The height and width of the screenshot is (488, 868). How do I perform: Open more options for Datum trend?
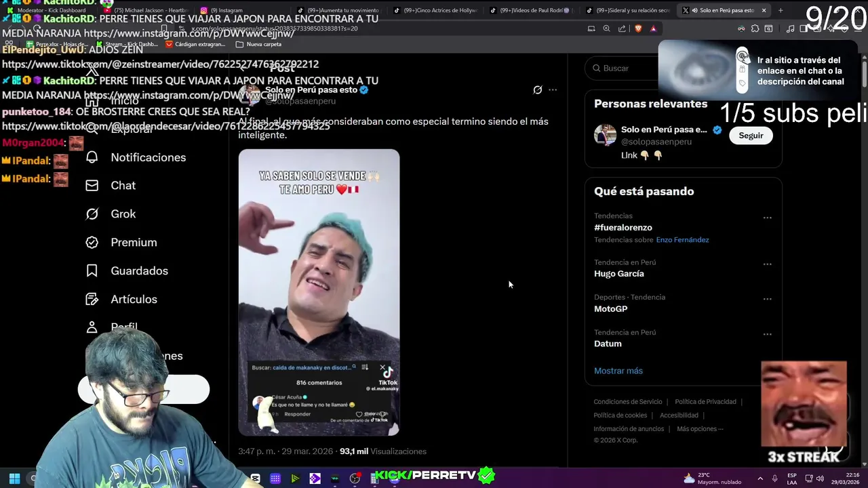pos(768,334)
